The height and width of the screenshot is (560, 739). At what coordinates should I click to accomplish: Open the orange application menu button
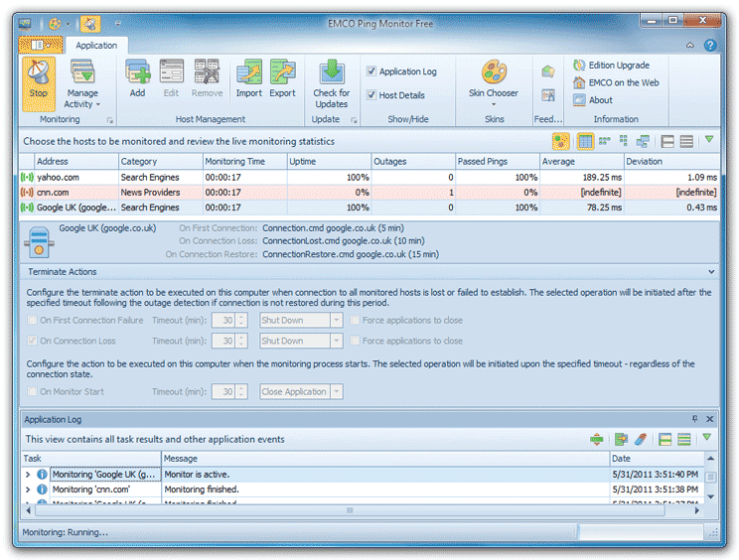[x=40, y=45]
